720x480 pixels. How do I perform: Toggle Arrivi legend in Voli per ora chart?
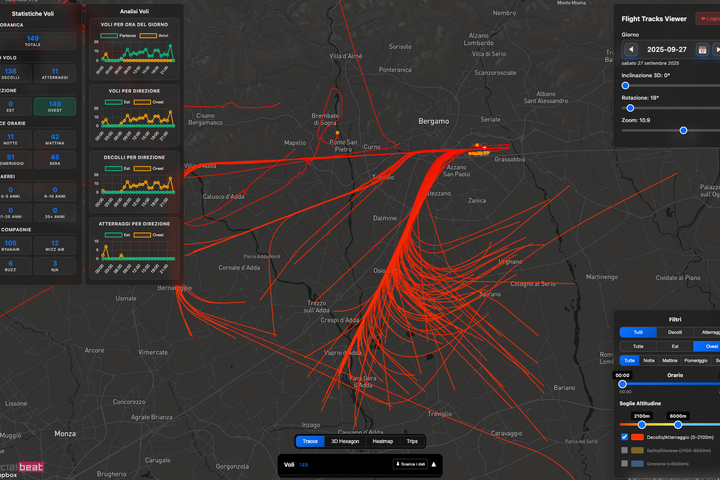(154, 35)
